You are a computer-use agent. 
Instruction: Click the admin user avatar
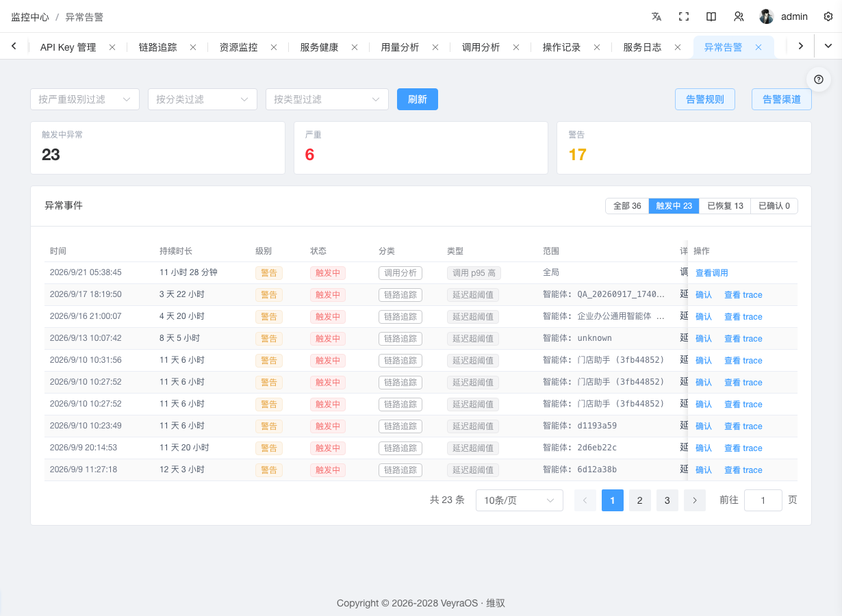coord(767,16)
